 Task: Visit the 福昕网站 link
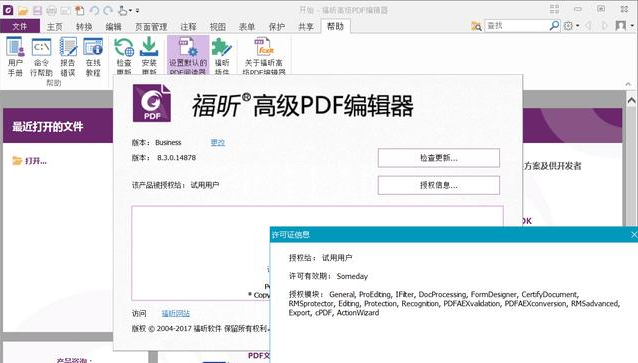click(176, 313)
